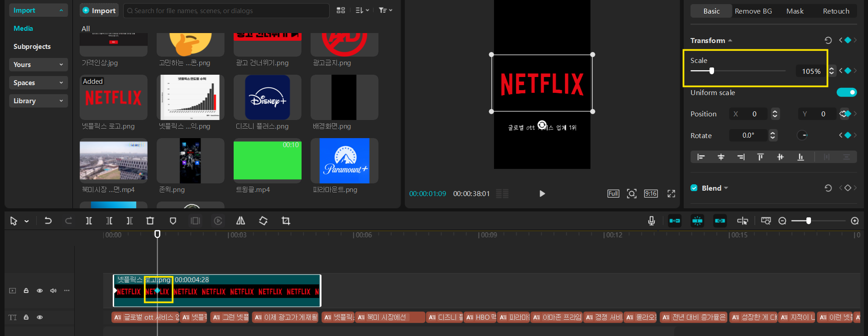
Task: Select Media in the sidebar
Action: point(23,28)
